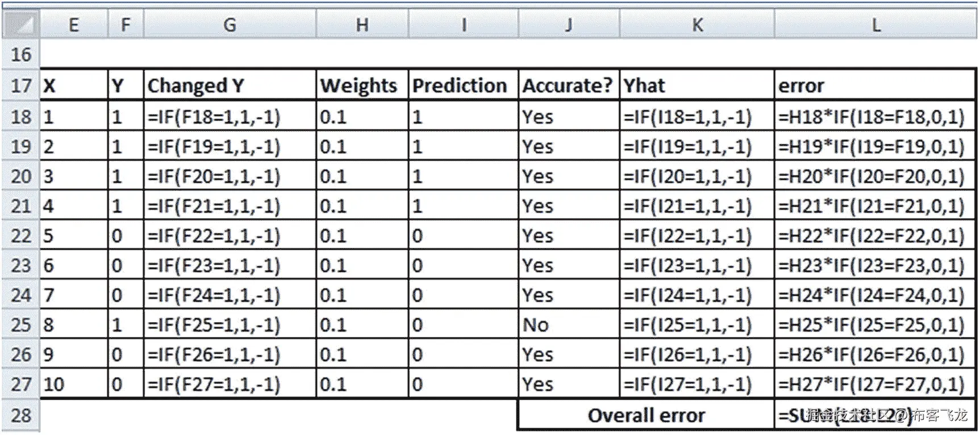980x435 pixels.
Task: Click the Weights header cell
Action: click(x=362, y=86)
